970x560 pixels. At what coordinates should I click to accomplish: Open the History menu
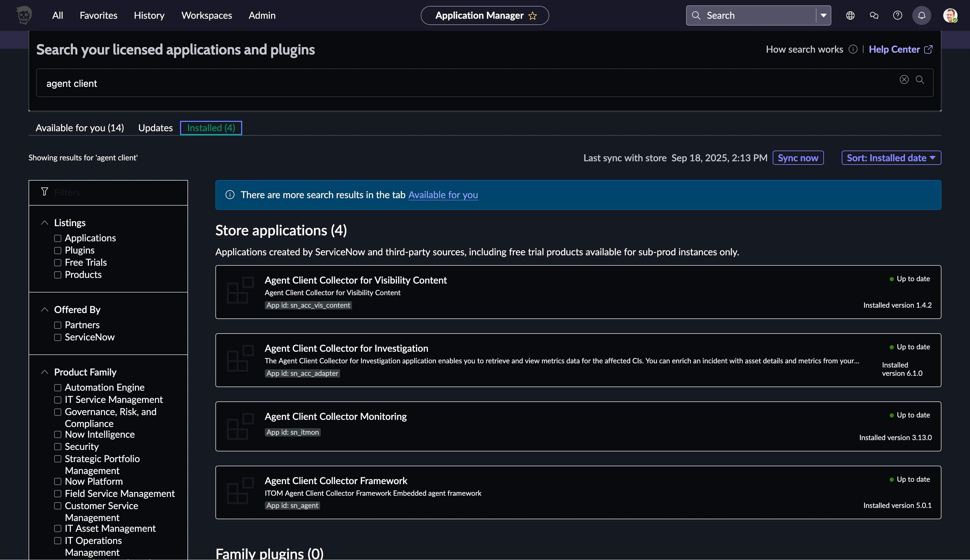coord(149,15)
